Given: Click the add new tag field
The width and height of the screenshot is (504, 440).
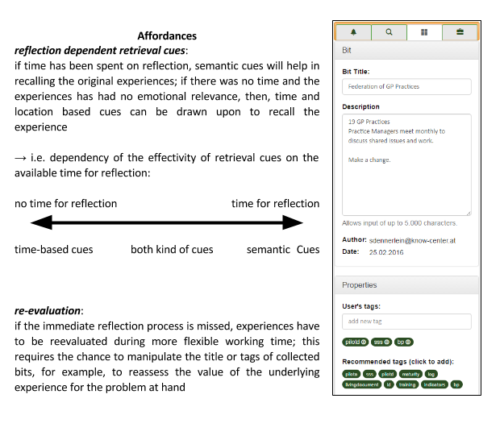Looking at the screenshot, I should tap(406, 322).
